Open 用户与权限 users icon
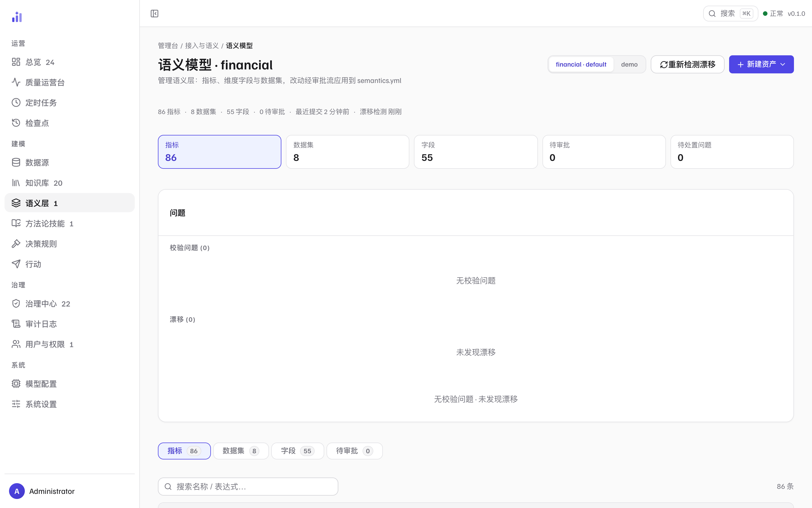This screenshot has height=508, width=812. [16, 344]
